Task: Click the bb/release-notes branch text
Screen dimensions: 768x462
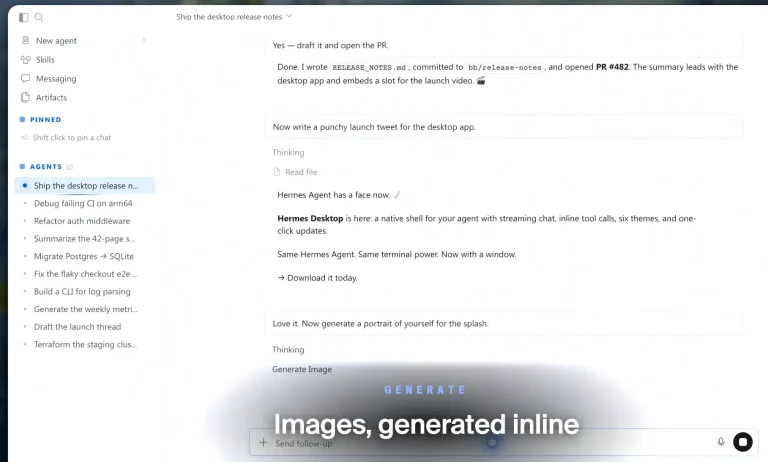Action: click(x=504, y=68)
